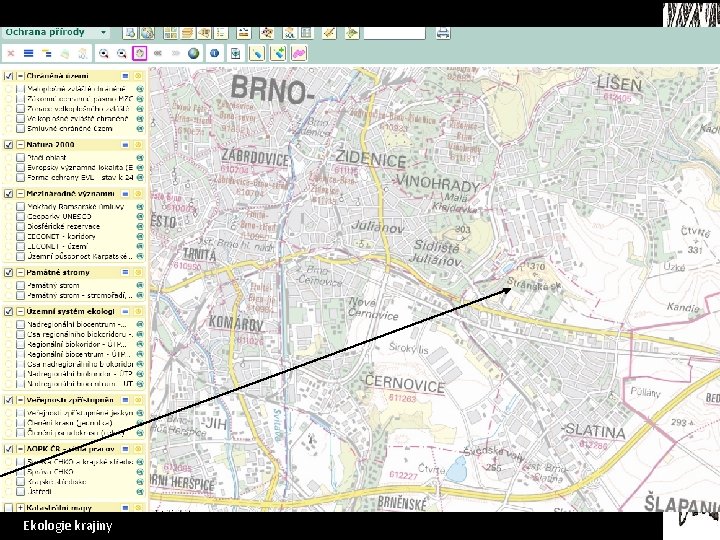
Task: Click the search input field in toolbar
Action: [x=394, y=33]
